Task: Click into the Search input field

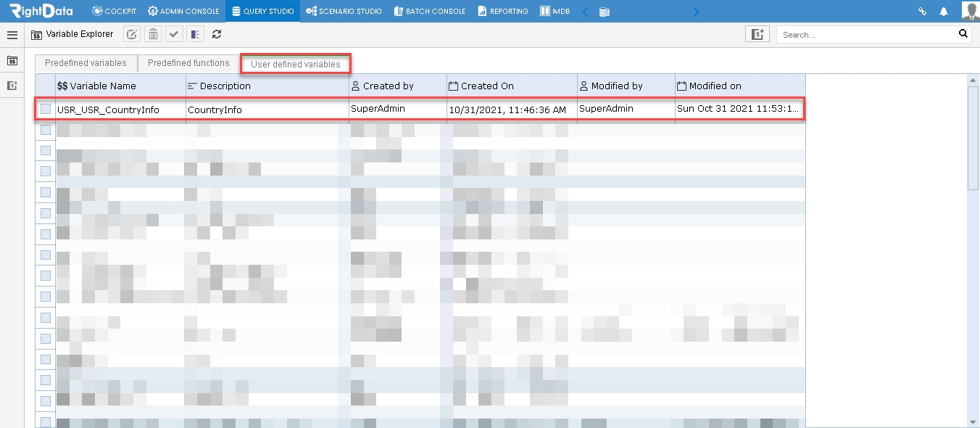Action: pos(865,34)
